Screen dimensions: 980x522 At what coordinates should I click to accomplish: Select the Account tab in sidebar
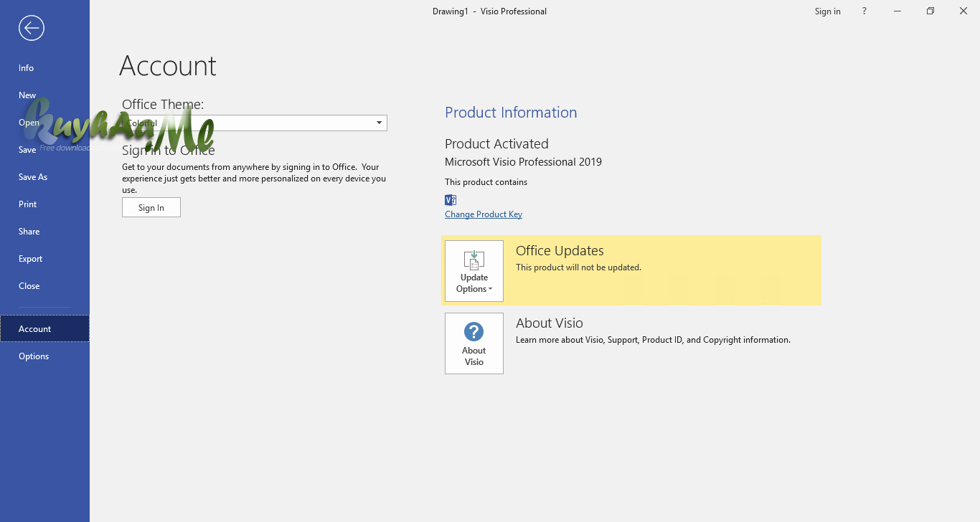pyautogui.click(x=44, y=329)
